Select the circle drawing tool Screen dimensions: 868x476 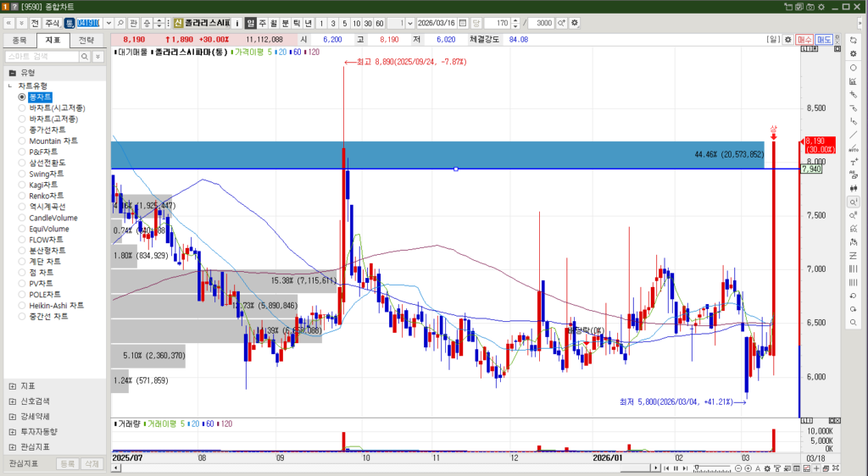(x=853, y=67)
